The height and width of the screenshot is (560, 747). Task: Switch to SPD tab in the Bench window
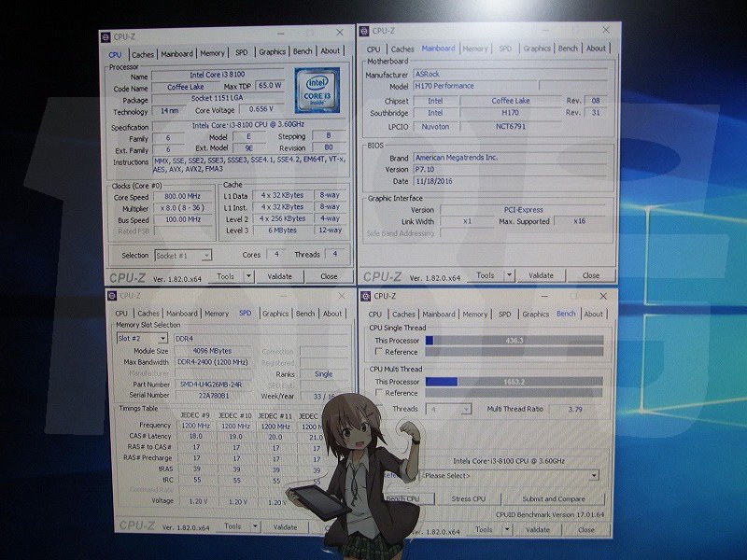[x=504, y=315]
